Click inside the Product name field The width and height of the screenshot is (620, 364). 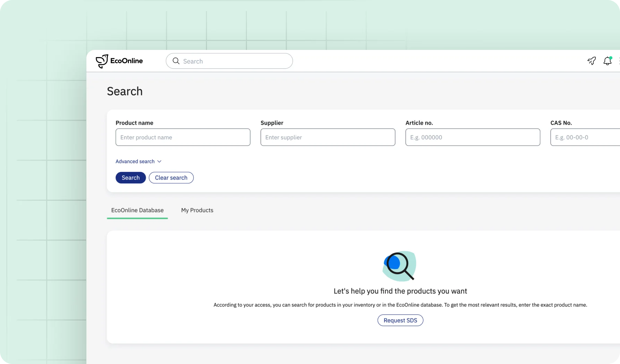(x=183, y=137)
